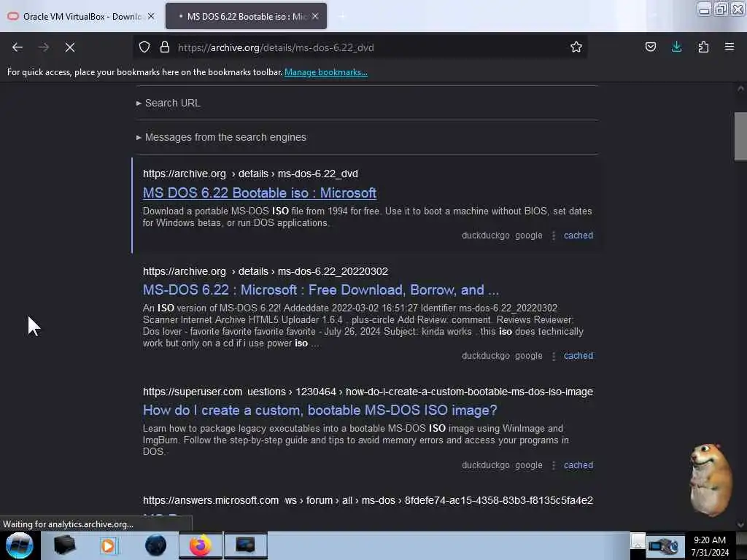Open options dots on the Bootable iso result
Image resolution: width=747 pixels, height=560 pixels.
click(553, 236)
